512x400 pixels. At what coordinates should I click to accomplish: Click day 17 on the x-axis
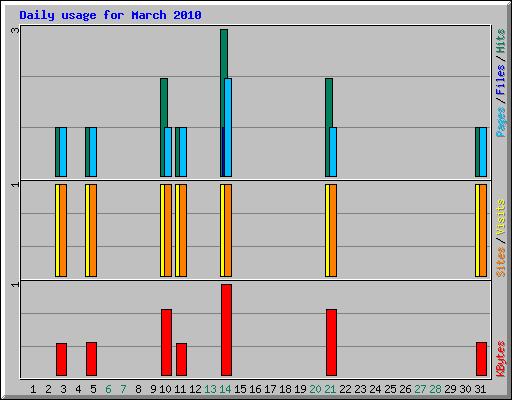[x=270, y=389]
